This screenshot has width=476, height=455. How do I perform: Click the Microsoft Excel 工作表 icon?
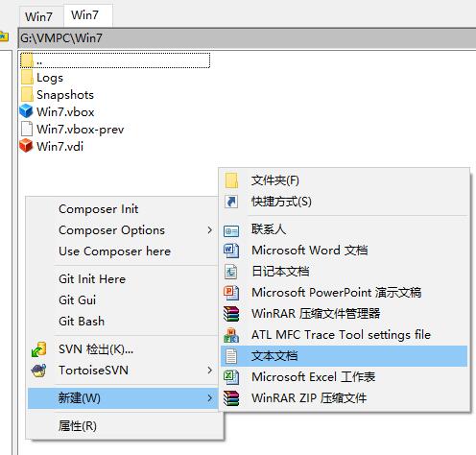tap(231, 377)
